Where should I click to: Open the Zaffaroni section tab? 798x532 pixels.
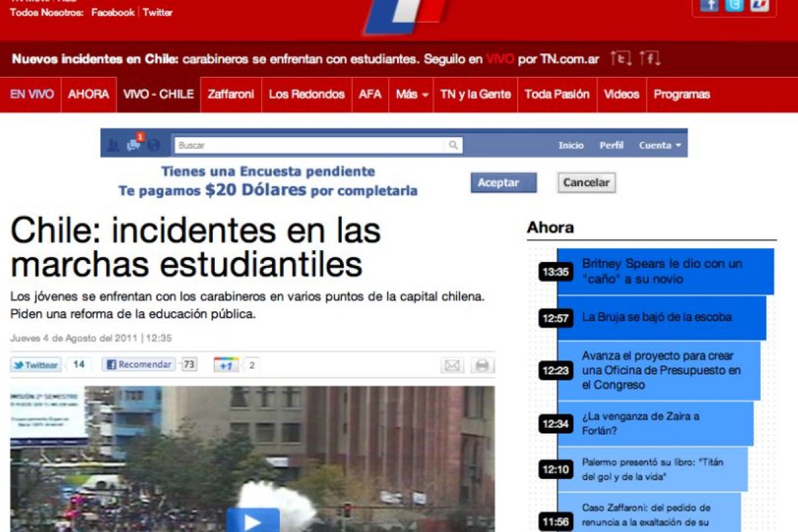coord(231,94)
